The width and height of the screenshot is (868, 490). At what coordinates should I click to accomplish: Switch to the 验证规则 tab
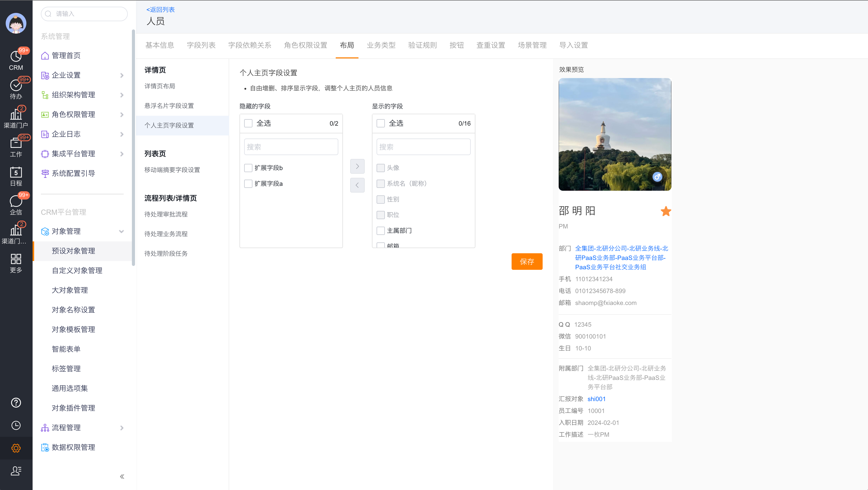pyautogui.click(x=422, y=45)
